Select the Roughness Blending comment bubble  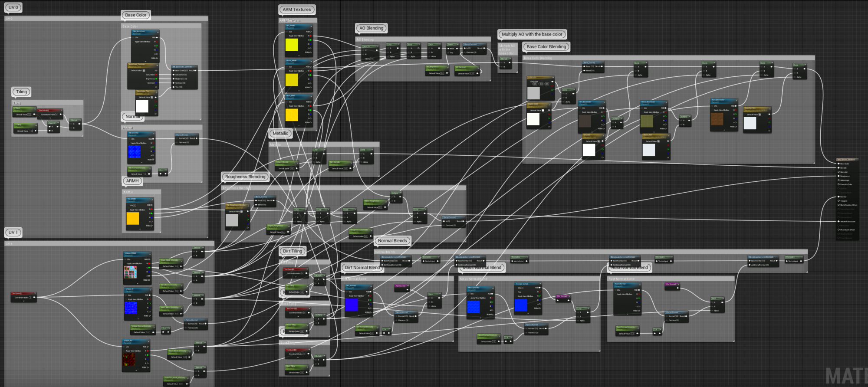coord(245,177)
